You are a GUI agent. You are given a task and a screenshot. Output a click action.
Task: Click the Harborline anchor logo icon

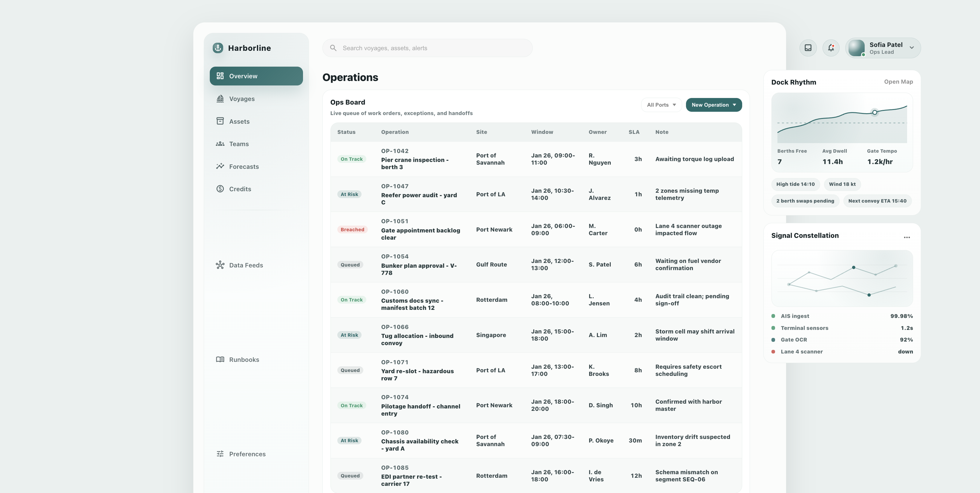[218, 48]
